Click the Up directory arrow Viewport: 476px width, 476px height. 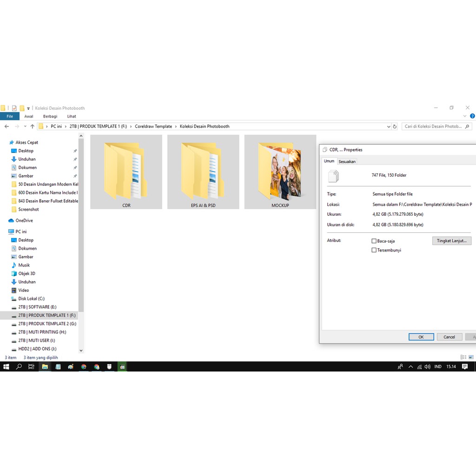pos(32,126)
